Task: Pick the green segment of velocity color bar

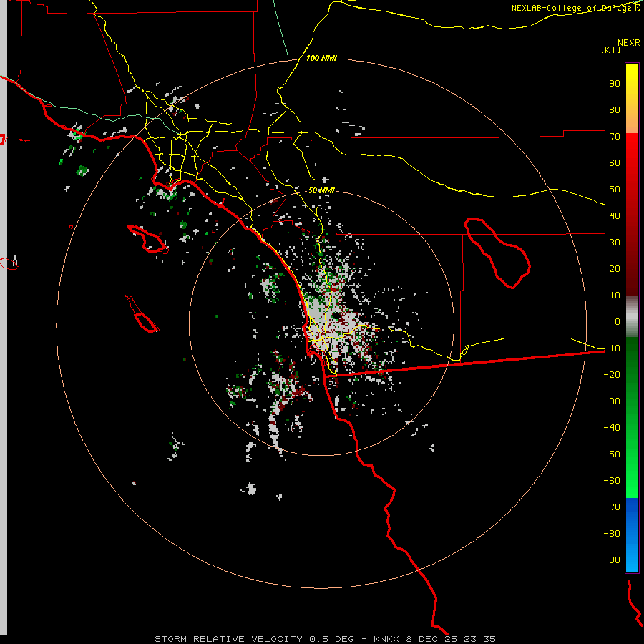Action: pos(632,418)
